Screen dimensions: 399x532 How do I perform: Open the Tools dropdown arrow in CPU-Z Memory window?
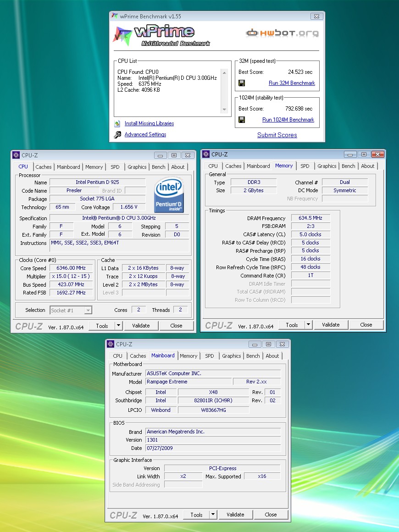308,325
